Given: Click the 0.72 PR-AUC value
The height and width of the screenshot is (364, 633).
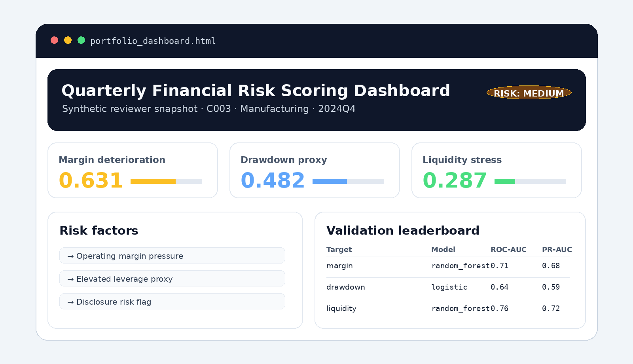Looking at the screenshot, I should coord(551,309).
